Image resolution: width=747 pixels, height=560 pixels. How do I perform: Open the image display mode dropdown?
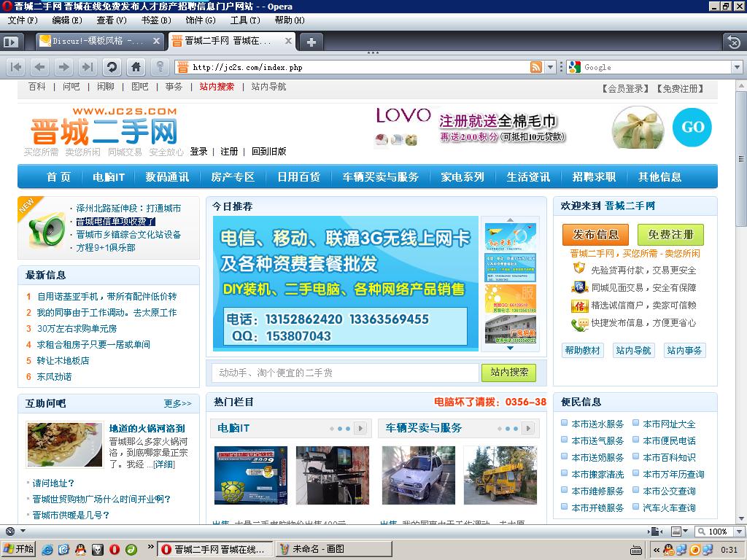pyautogui.click(x=685, y=532)
